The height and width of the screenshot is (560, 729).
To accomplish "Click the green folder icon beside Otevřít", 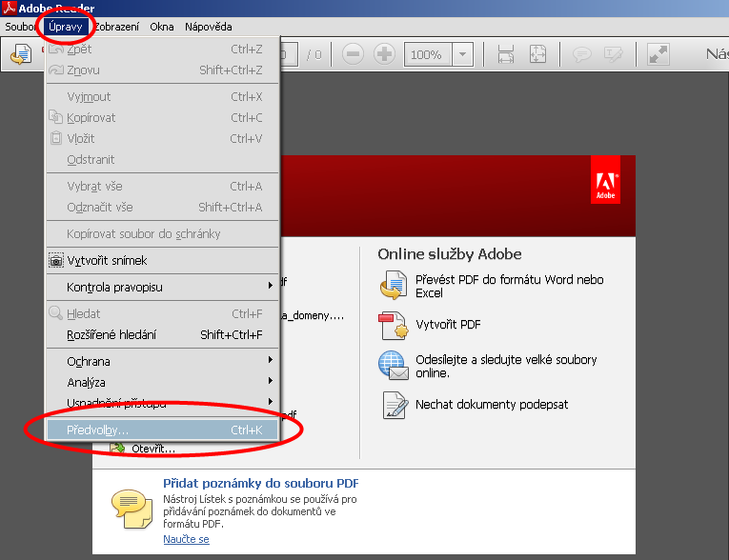I will [x=117, y=448].
